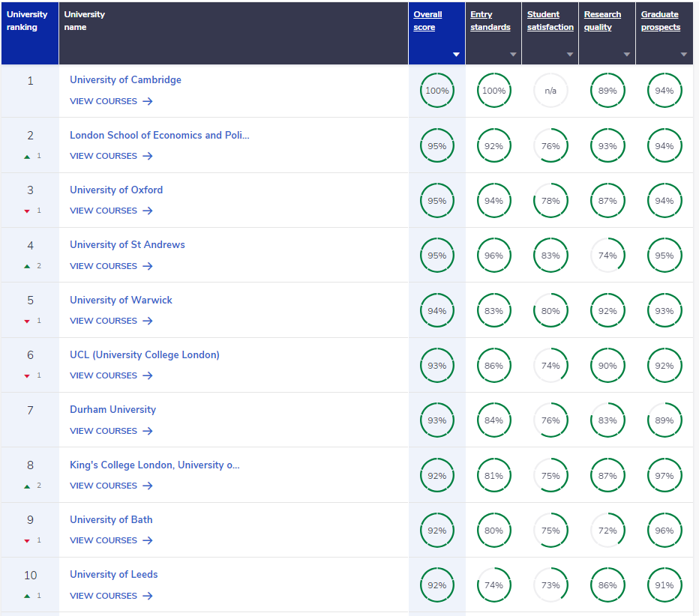Viewport: 699px width, 616px height.
Task: Expand the Graduate prospects sort arrow
Action: (683, 55)
